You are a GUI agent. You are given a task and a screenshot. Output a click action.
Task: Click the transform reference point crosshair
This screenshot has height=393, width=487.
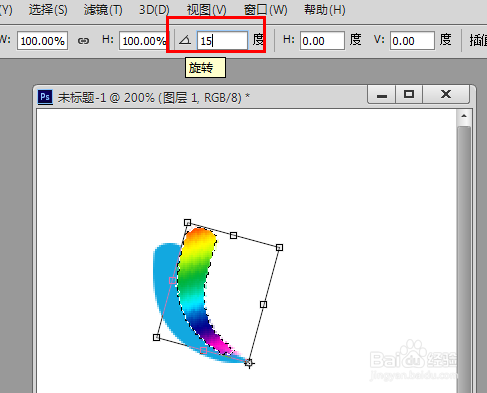click(x=249, y=363)
